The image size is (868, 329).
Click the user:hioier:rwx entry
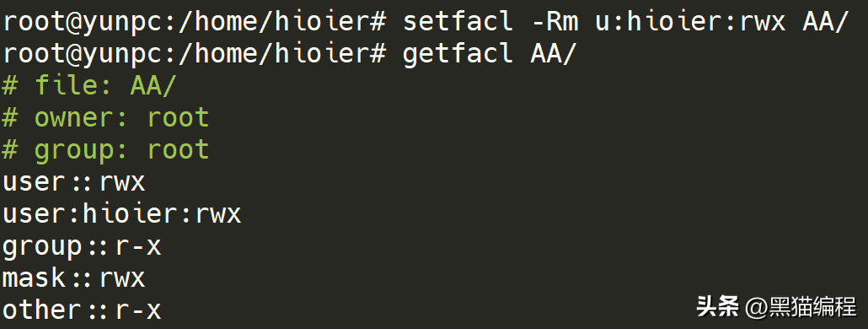point(122,213)
